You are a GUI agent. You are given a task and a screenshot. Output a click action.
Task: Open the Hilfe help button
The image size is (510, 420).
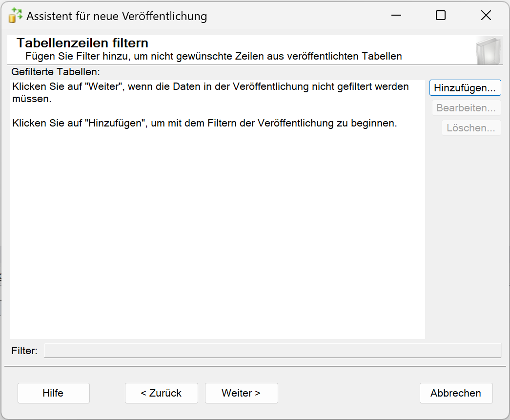coord(53,393)
